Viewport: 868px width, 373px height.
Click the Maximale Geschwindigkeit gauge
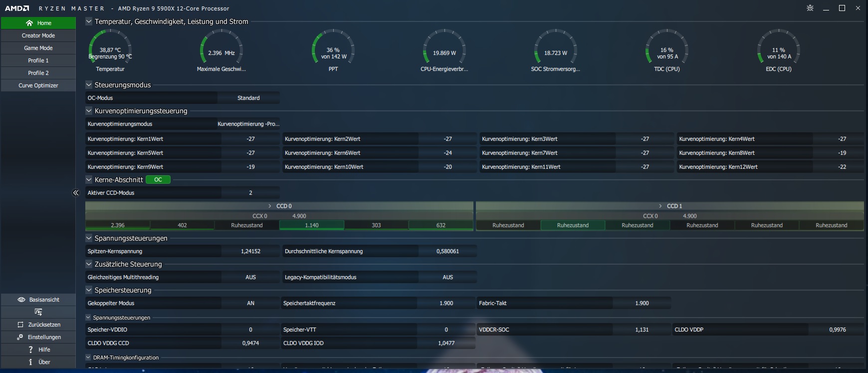click(221, 50)
